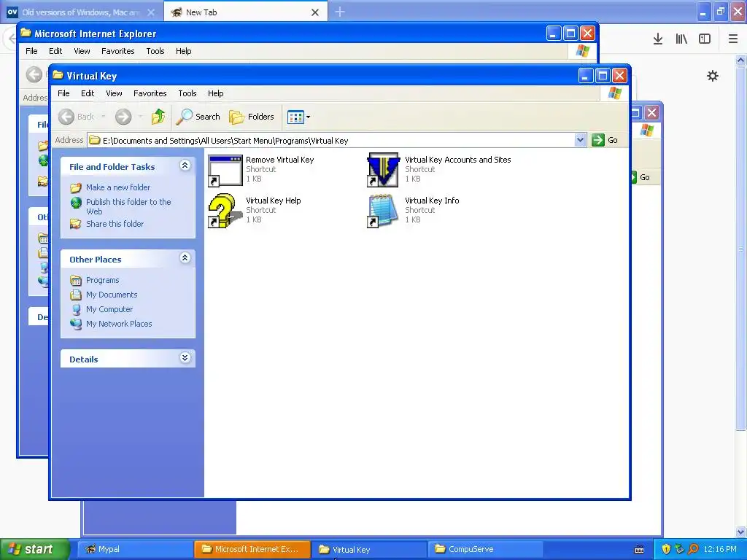Open Remove Virtual Key shortcut icon
The height and width of the screenshot is (560, 747).
(225, 170)
